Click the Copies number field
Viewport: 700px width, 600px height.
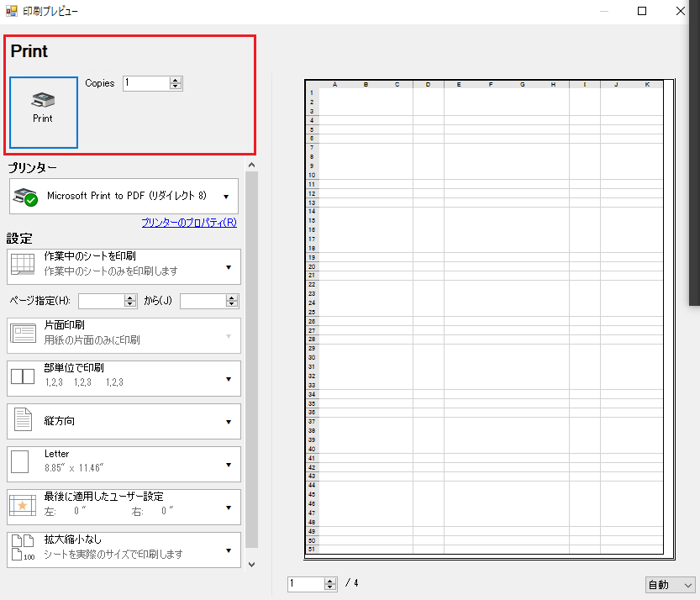pyautogui.click(x=146, y=83)
